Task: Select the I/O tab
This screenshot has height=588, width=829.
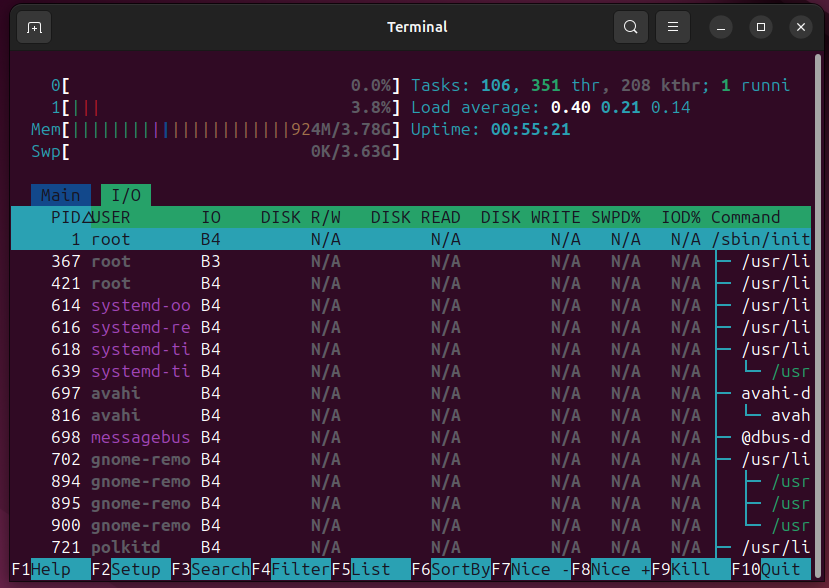Action: tap(126, 195)
